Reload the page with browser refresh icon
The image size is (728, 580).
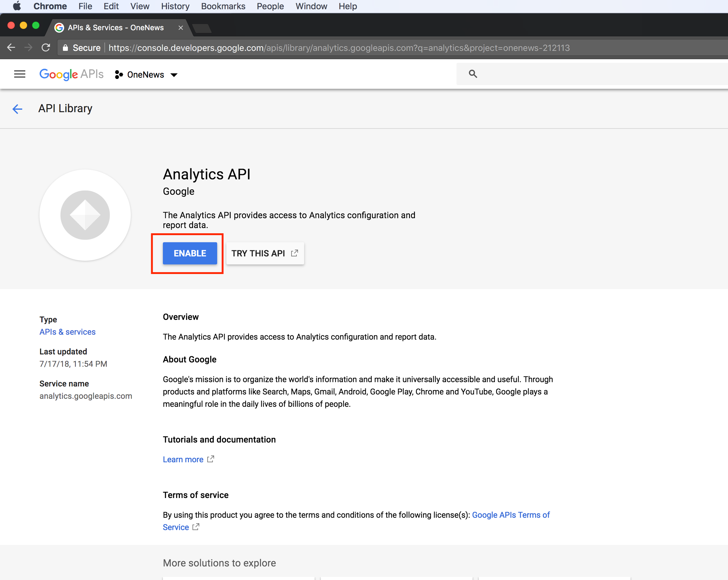click(46, 47)
